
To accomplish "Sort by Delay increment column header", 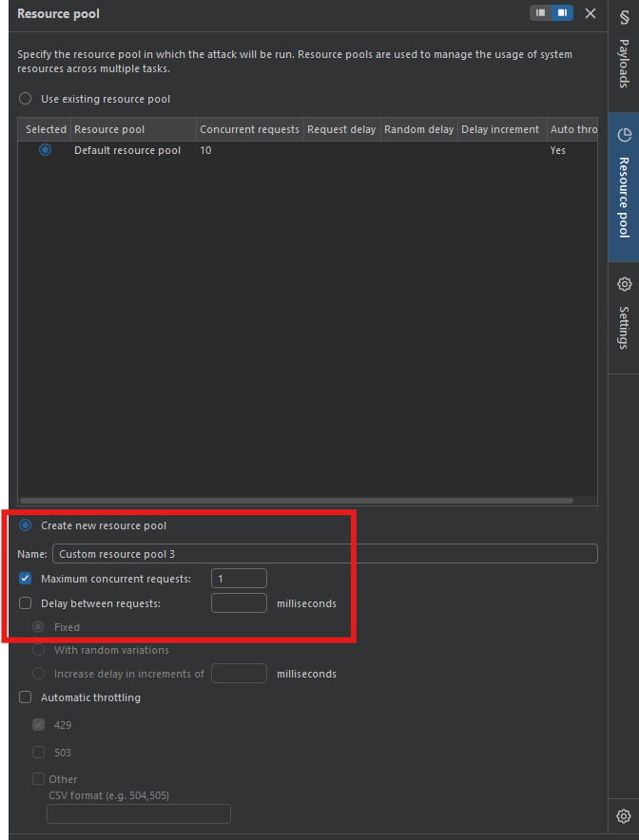I will coord(502,129).
